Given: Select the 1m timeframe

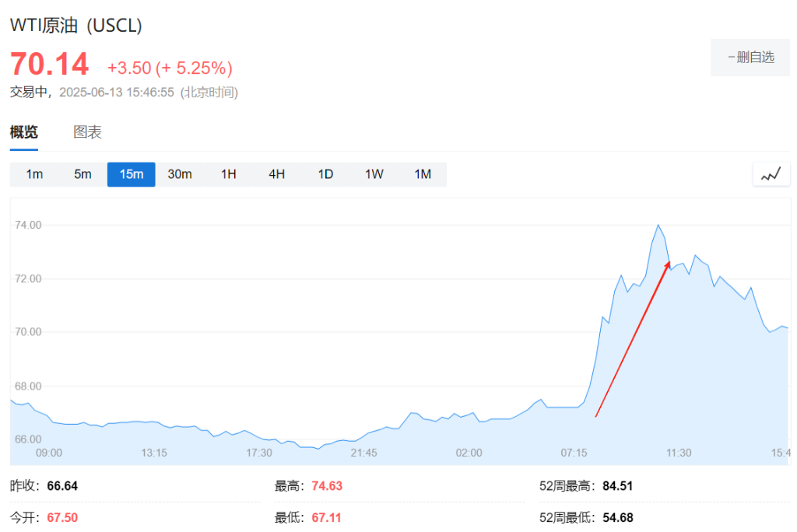Looking at the screenshot, I should click(34, 174).
